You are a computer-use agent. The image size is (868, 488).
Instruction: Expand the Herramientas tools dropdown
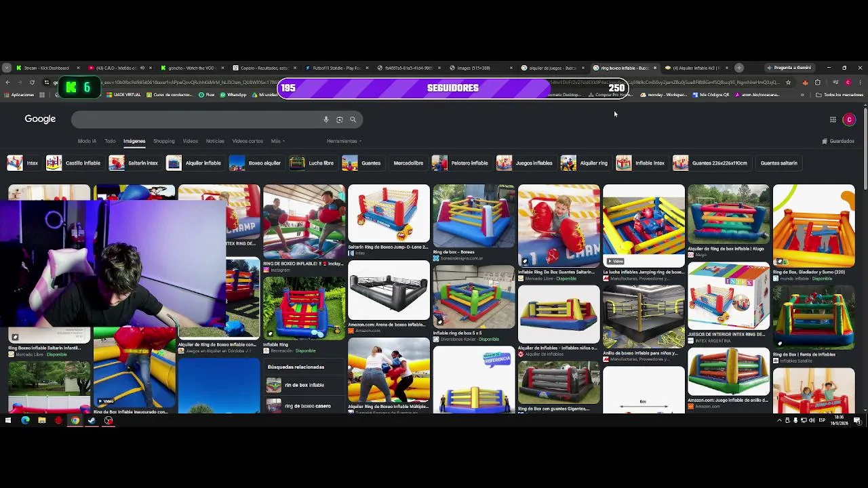[x=344, y=141]
